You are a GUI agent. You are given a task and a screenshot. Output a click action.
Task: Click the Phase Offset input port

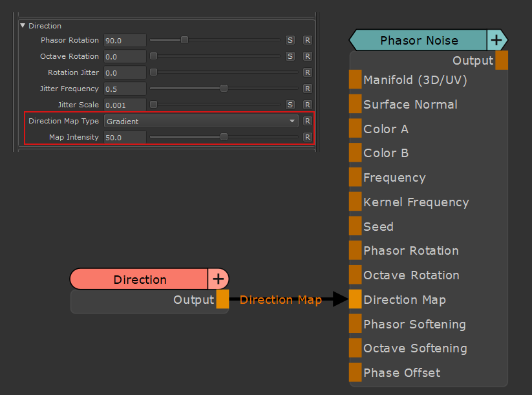point(356,372)
